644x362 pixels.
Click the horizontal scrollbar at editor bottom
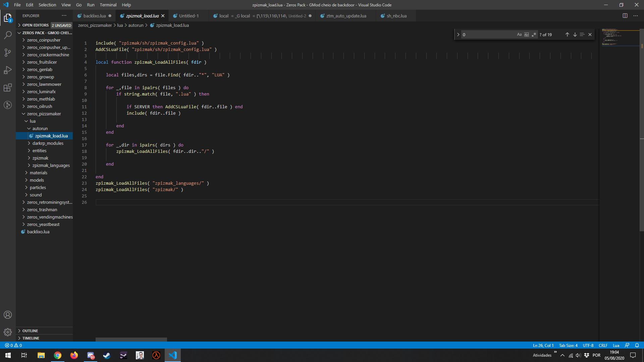click(x=131, y=340)
